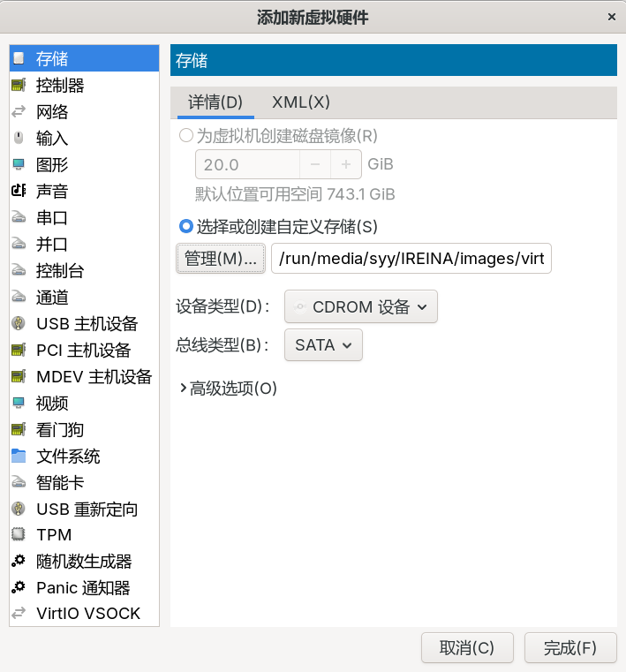Viewport: 626px width, 672px height.
Task: Select the TPM chip icon
Action: 19,535
